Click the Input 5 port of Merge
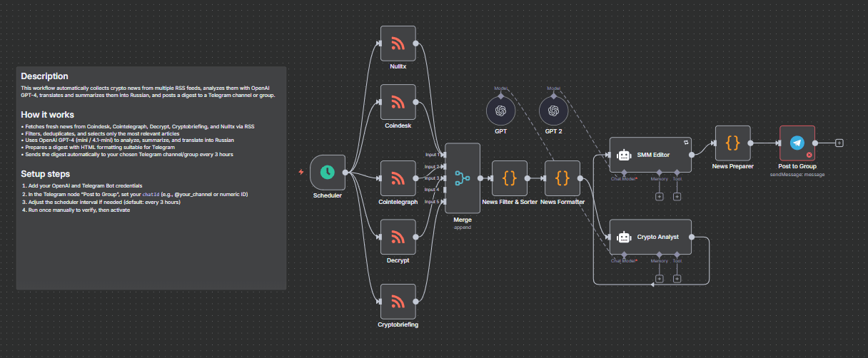Image resolution: width=868 pixels, height=358 pixels. tap(444, 202)
